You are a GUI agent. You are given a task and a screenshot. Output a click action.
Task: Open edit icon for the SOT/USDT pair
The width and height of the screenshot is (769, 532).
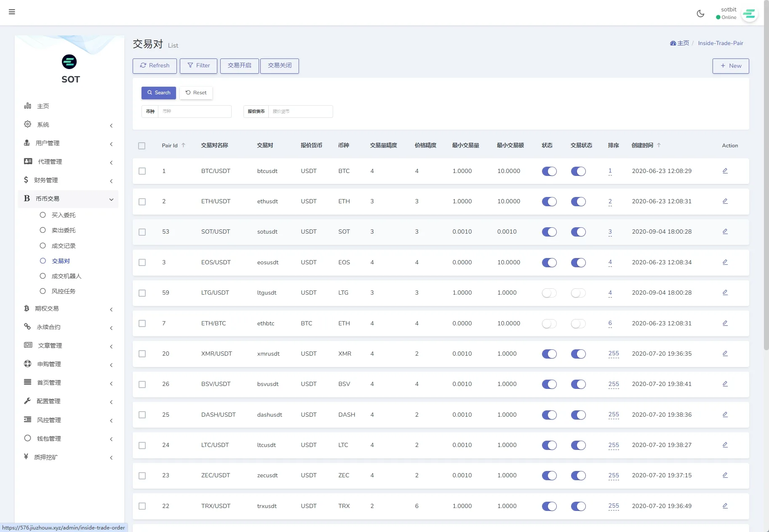click(725, 231)
